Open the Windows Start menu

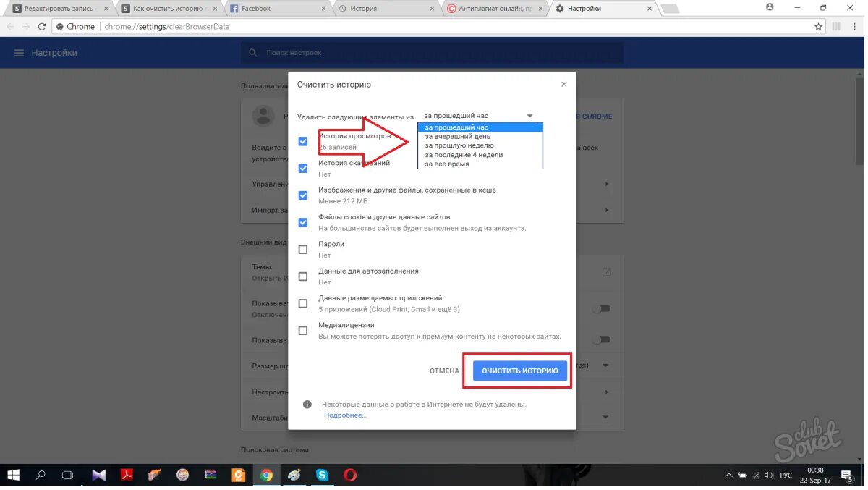(x=14, y=476)
